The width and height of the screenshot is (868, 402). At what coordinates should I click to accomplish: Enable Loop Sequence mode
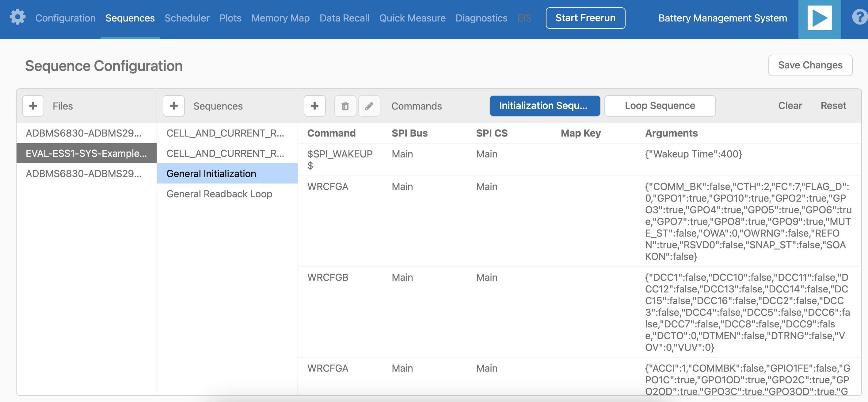click(x=659, y=106)
